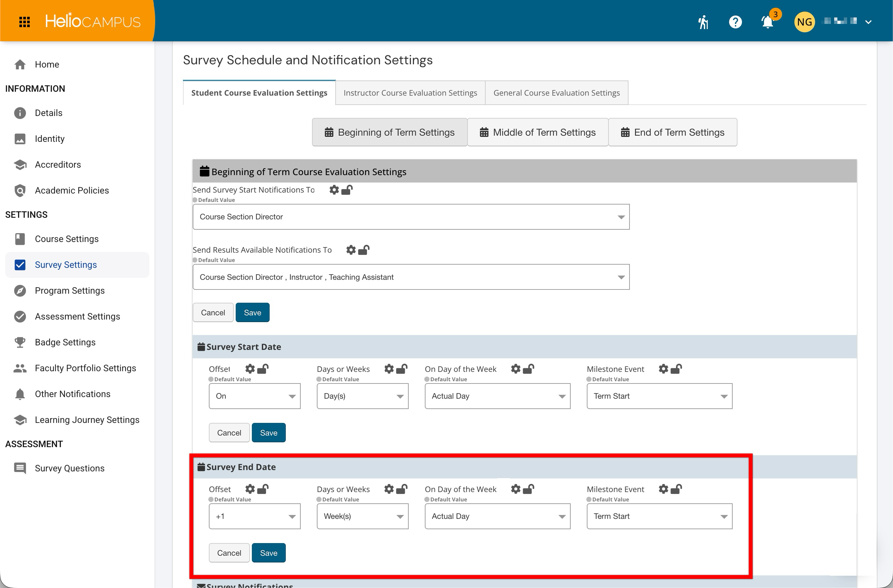The image size is (893, 588).
Task: Open the help question mark icon
Action: click(x=735, y=22)
